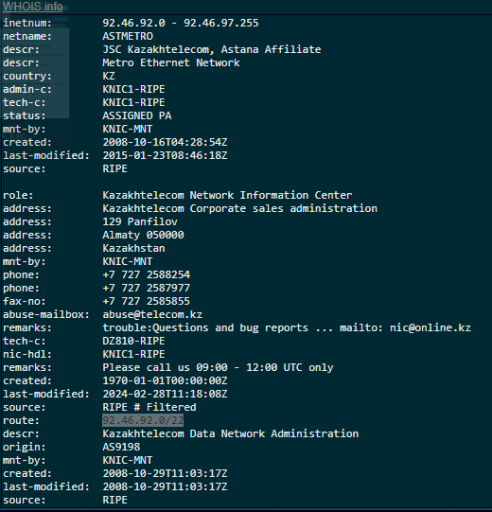The image size is (492, 512).
Task: Click the first mnt-by value KNIC-MNT
Action: (127, 129)
